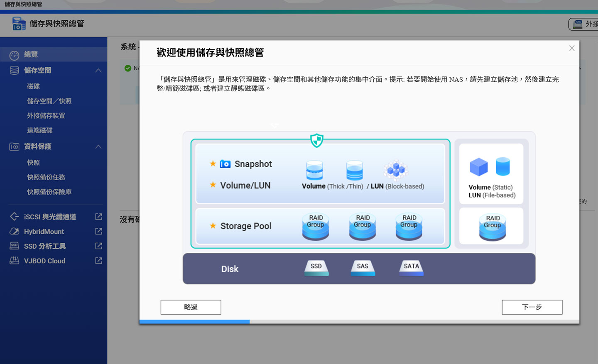Click the 外接 external device button at top right
Image resolution: width=598 pixels, height=364 pixels.
click(x=584, y=24)
